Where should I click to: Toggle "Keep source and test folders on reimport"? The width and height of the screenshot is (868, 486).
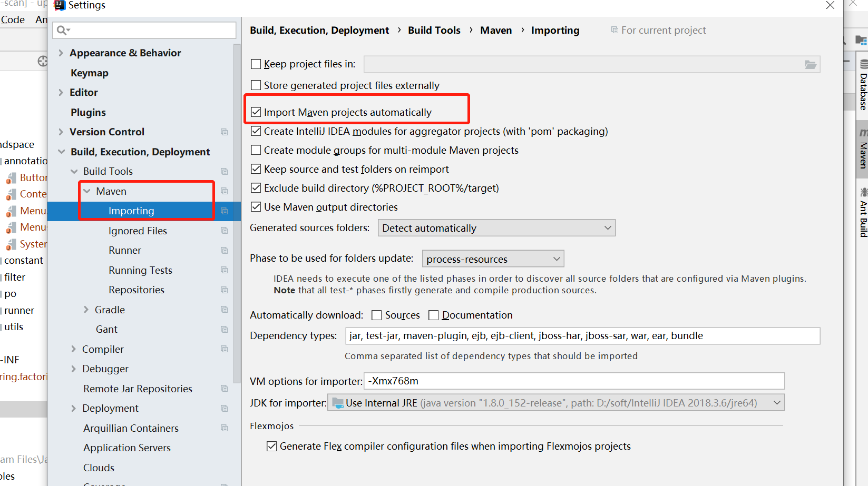[x=256, y=169]
